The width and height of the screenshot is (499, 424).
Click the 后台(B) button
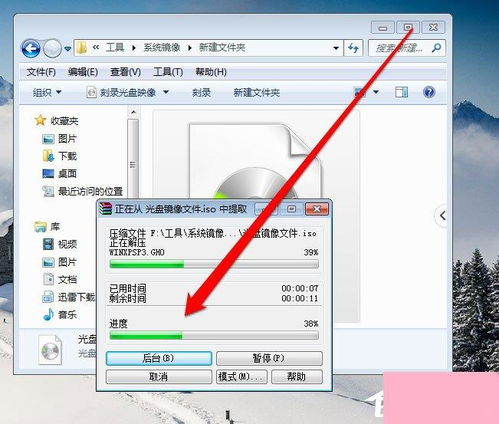159,358
